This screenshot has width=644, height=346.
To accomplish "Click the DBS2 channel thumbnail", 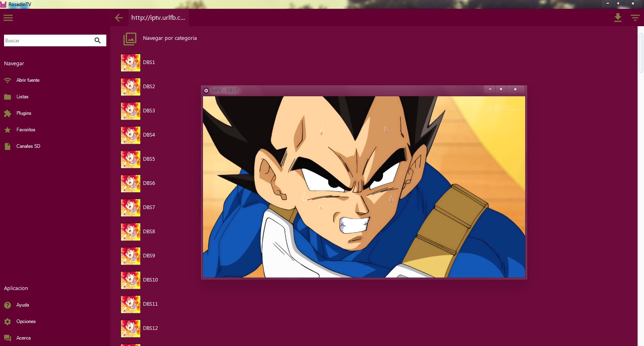I will coord(130,87).
